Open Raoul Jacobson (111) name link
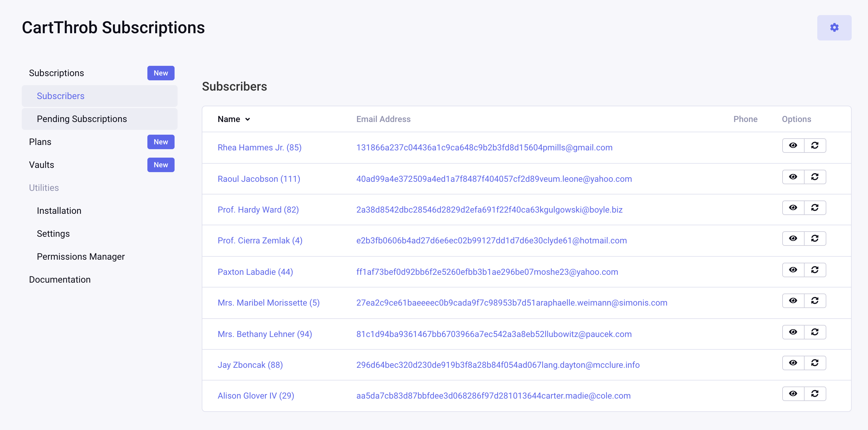 259,179
